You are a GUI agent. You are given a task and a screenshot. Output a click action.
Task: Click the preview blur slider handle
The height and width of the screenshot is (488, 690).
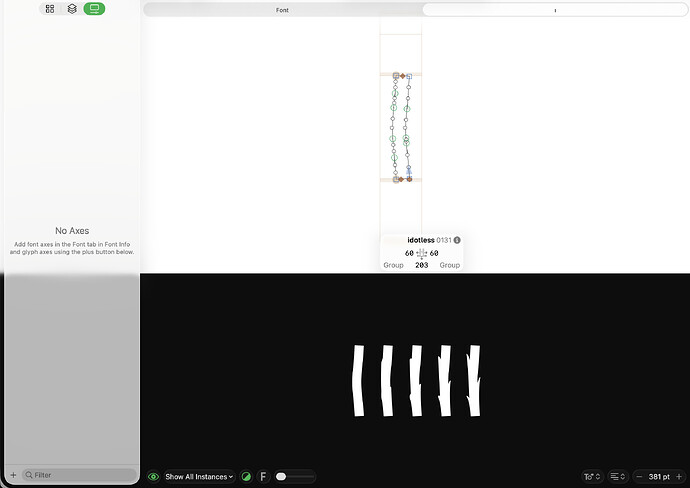coord(281,476)
